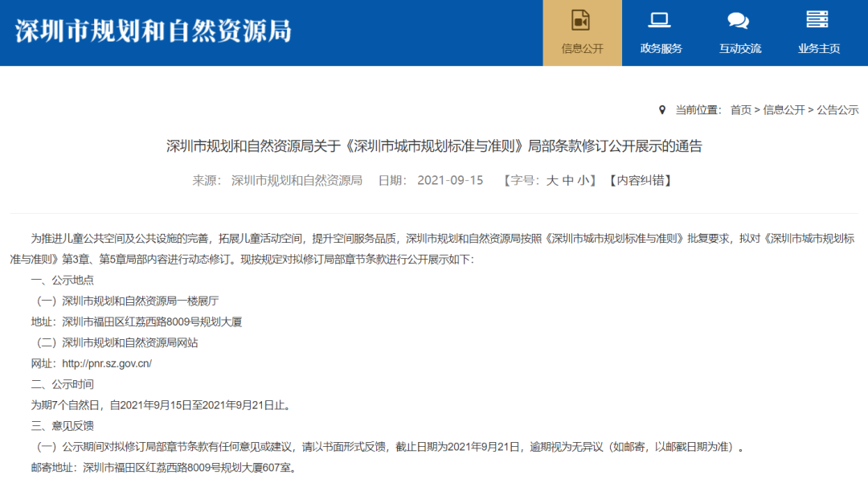Click the line (一)深圳市规划和自然资源局一楼展厅

pyautogui.click(x=125, y=301)
